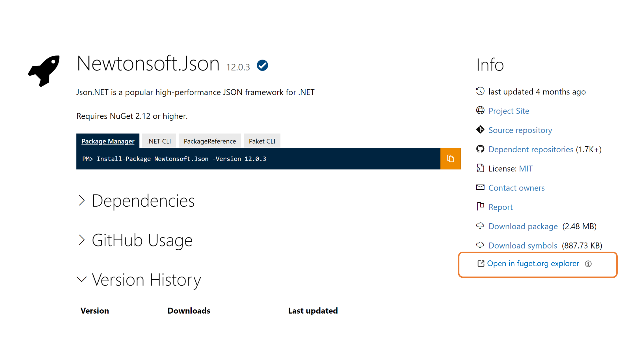Click the Info sidebar heading
644x349 pixels.
[x=490, y=65]
